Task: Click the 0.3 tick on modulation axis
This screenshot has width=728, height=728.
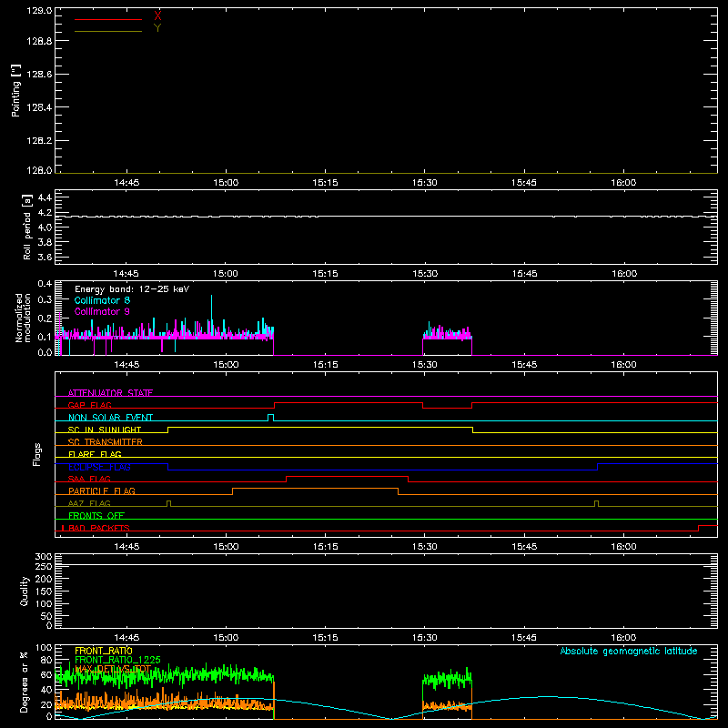Action: 45,299
